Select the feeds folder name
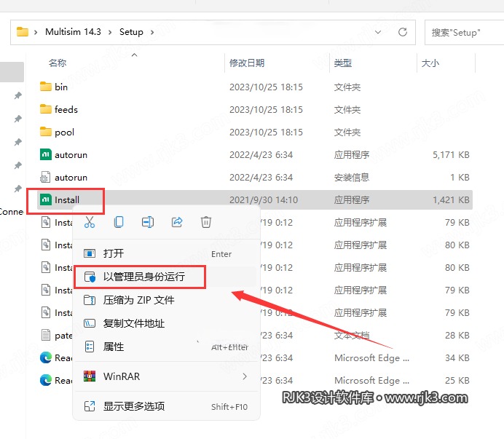 (x=66, y=110)
